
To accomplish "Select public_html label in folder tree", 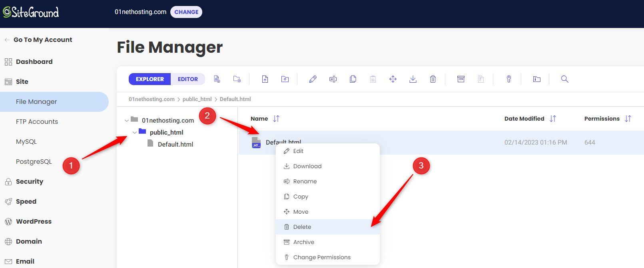I will pos(167,132).
